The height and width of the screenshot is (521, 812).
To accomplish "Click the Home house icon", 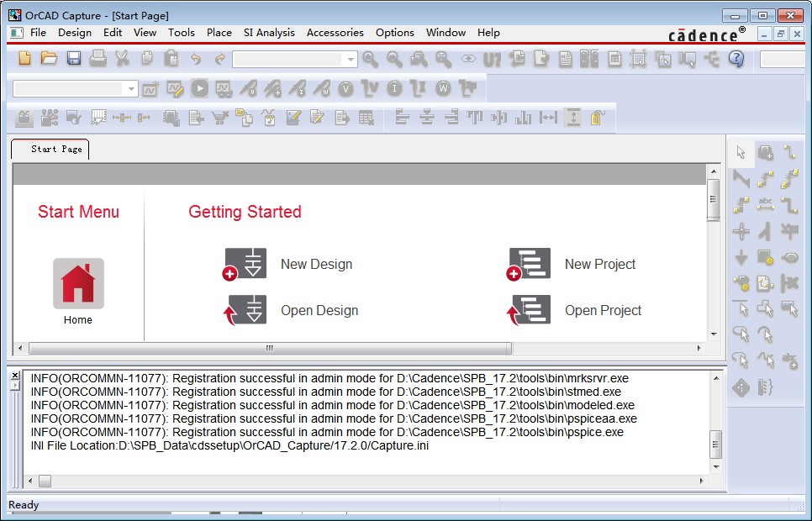I will [78, 284].
